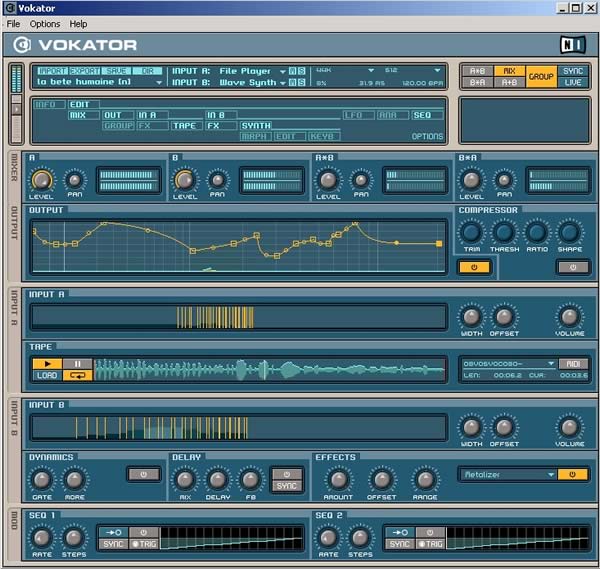The image size is (600, 569).
Task: Click the GROUP button at top right
Action: pyautogui.click(x=541, y=76)
